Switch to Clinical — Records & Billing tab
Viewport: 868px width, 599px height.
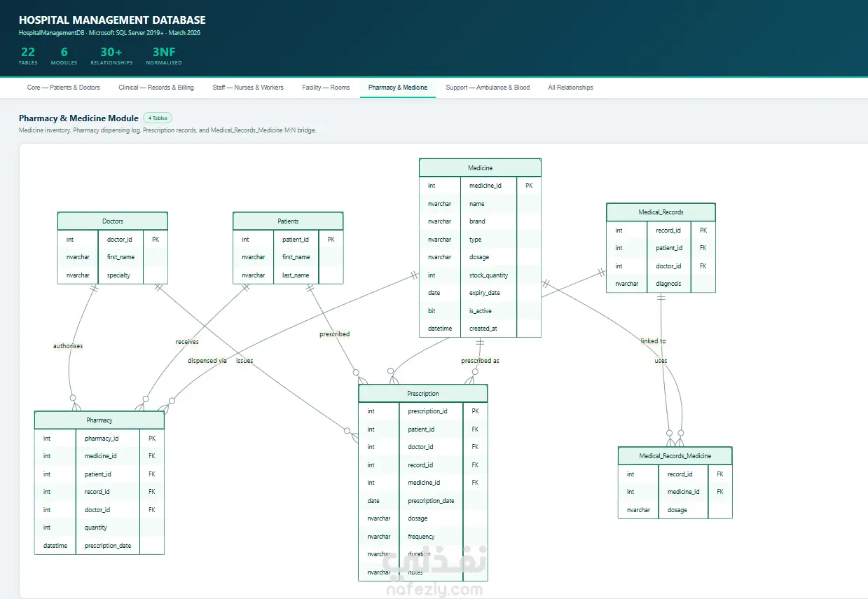[x=156, y=88]
